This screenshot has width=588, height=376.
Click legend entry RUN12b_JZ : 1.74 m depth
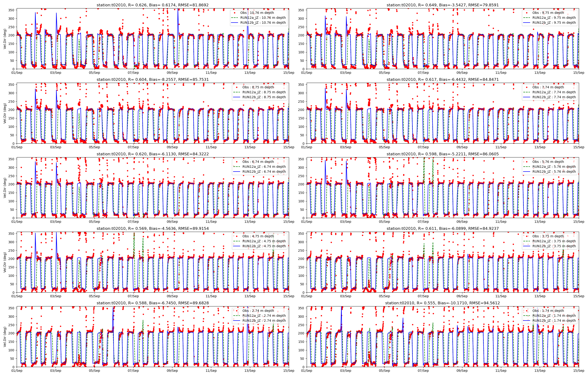coord(554,321)
